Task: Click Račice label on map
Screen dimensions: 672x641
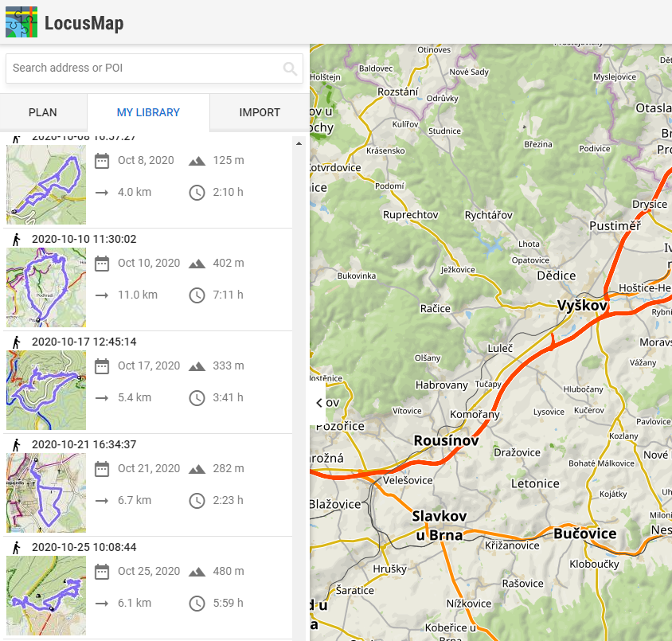Action: (436, 308)
